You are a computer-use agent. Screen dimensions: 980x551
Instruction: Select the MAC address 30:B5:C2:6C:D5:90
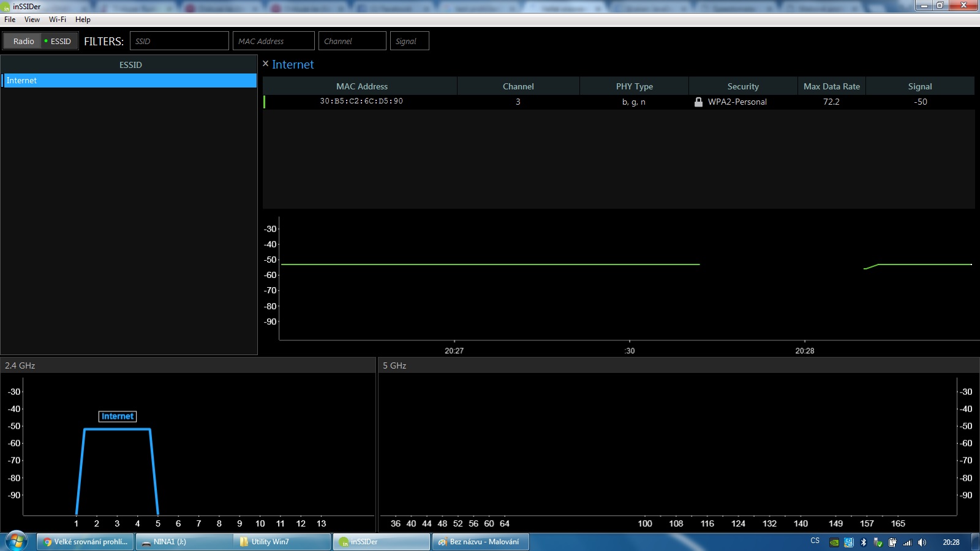point(361,101)
